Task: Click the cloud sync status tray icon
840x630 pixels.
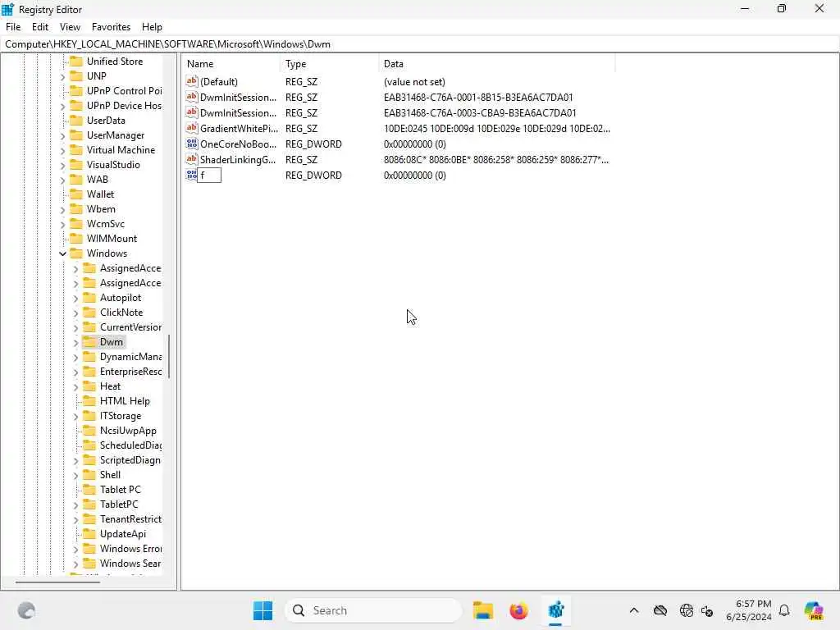Action: pos(660,610)
